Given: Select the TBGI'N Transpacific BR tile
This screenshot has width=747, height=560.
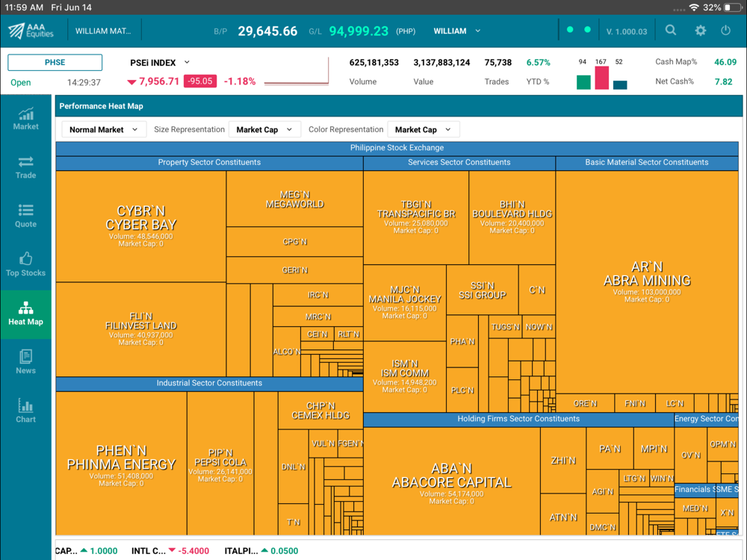Looking at the screenshot, I should (416, 217).
